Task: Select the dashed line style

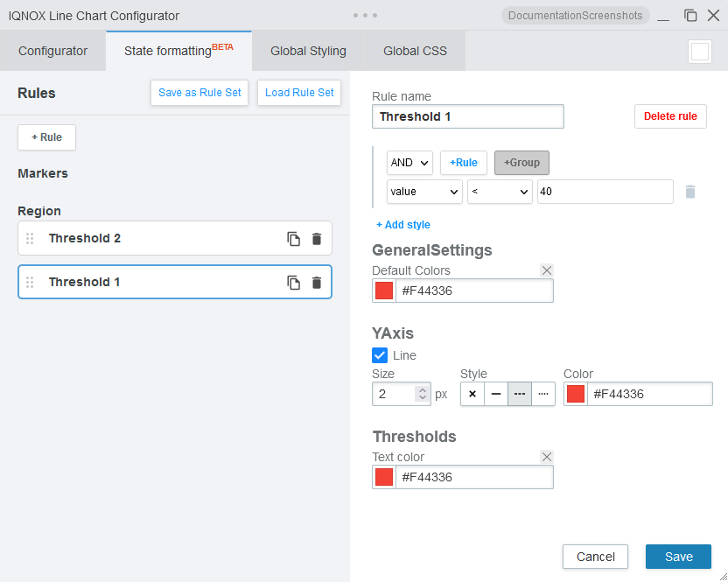Action: (520, 394)
